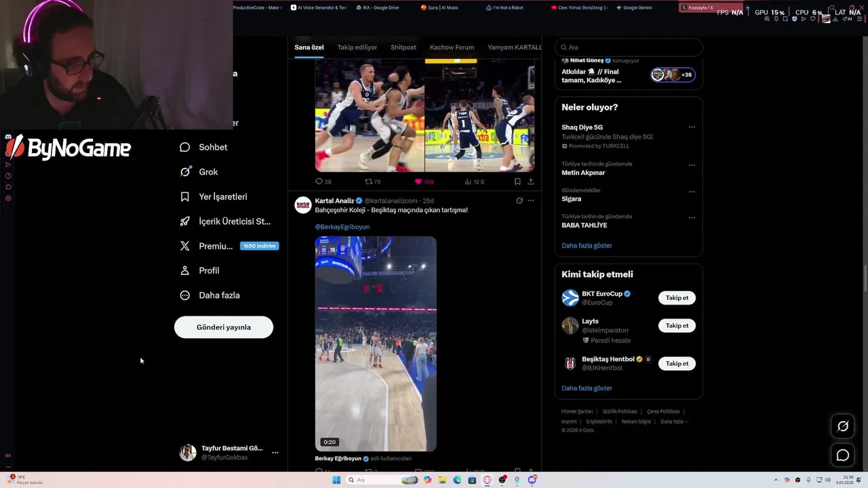868x488 pixels.
Task: Switch to Sana özel tab
Action: click(309, 47)
